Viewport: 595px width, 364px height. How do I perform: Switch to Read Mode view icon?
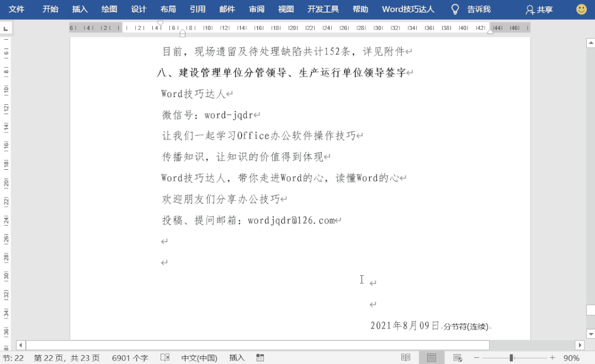tap(406, 358)
